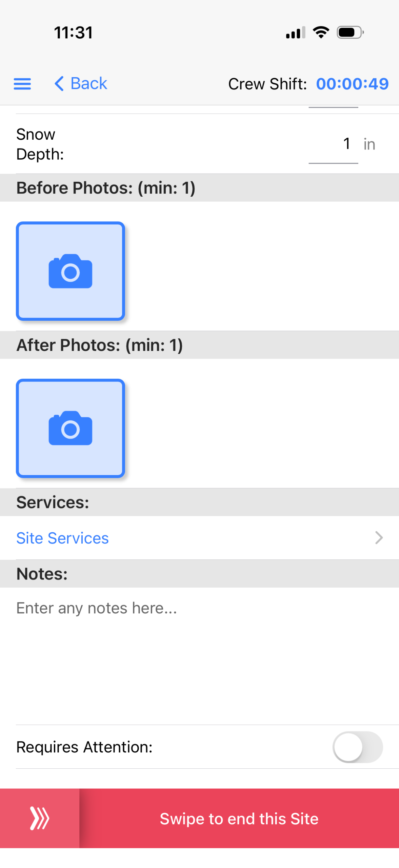This screenshot has width=399, height=868.
Task: Enable the Requires Attention switch
Action: pyautogui.click(x=357, y=747)
